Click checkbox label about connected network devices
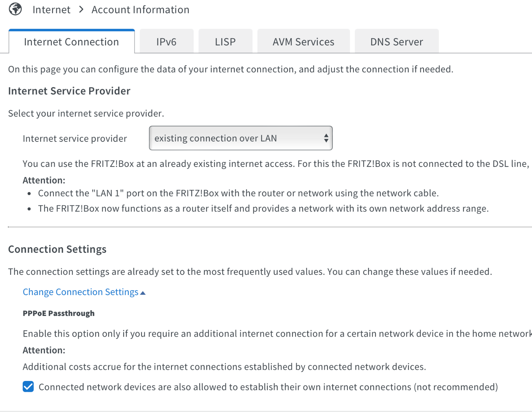Viewport: 532px width, 419px height. point(268,387)
